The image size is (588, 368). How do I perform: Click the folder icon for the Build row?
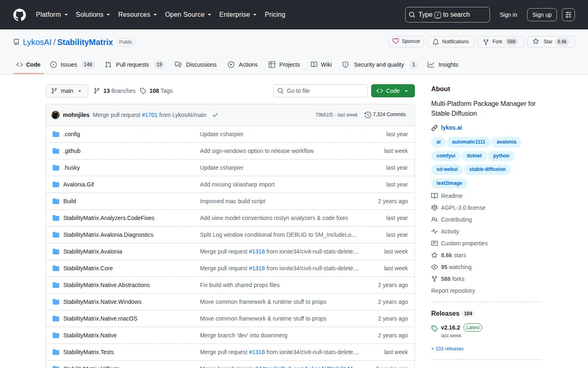tap(56, 201)
